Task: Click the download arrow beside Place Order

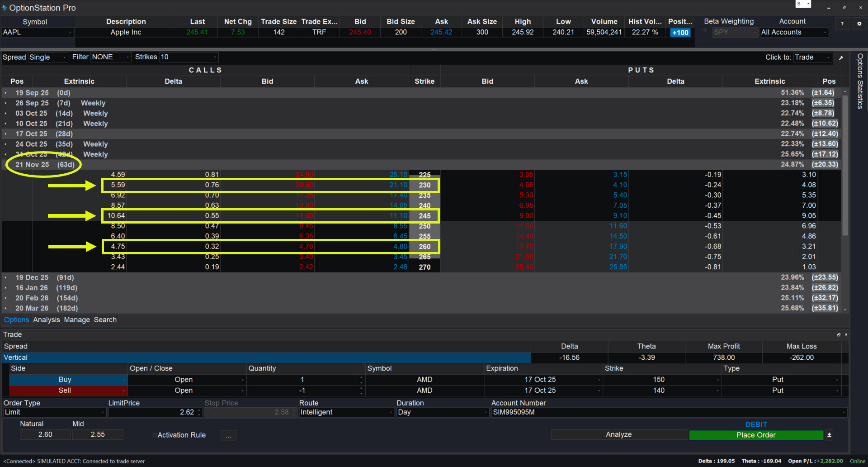Action: [x=829, y=435]
